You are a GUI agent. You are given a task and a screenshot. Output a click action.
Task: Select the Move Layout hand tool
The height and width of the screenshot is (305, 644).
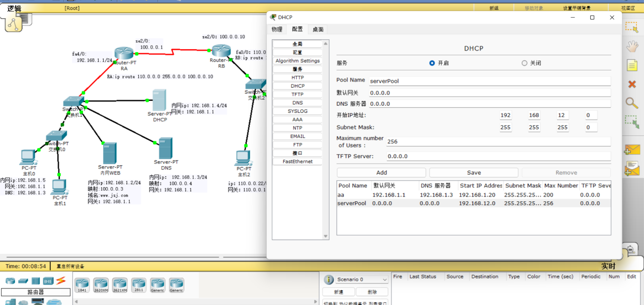631,47
